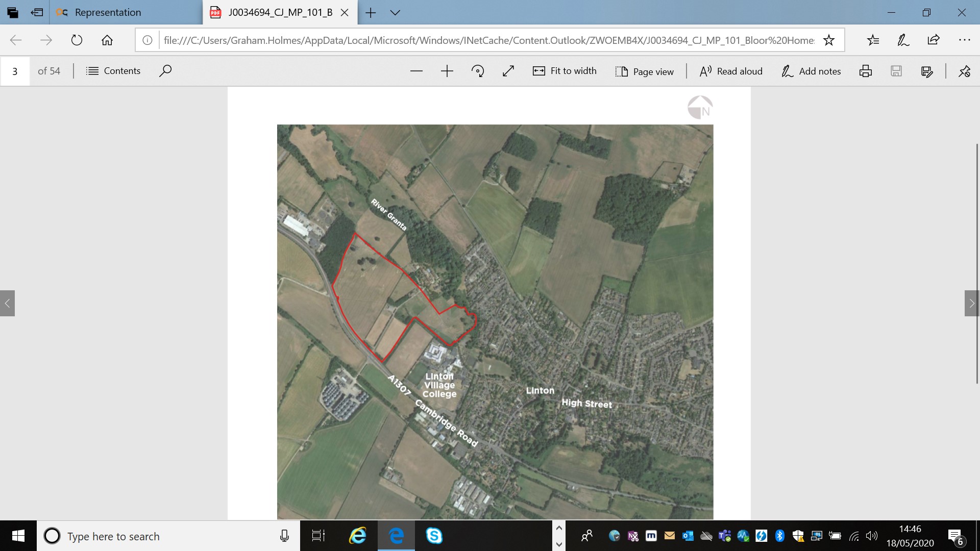Viewport: 980px width, 551px height.
Task: Open Settings and more menu
Action: (964, 40)
